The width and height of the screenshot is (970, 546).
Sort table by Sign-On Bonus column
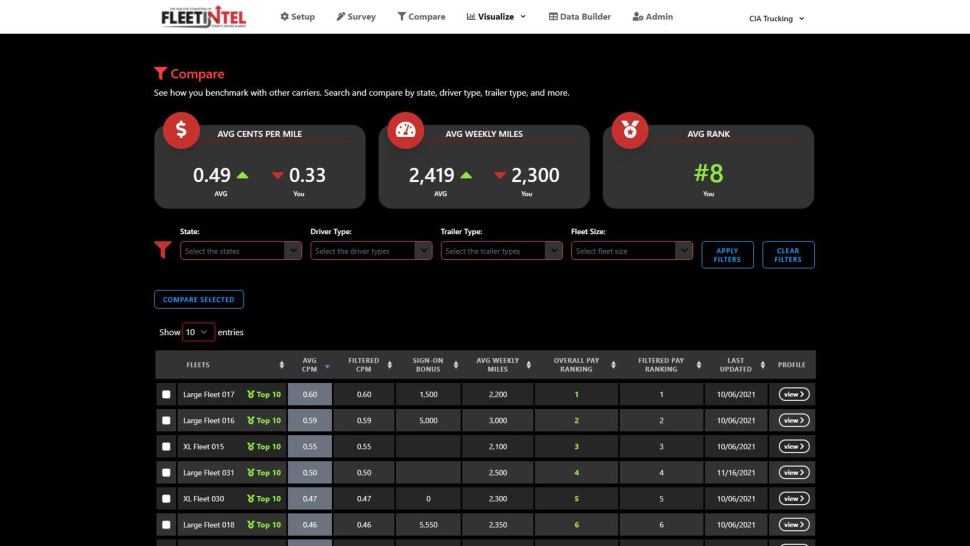[x=428, y=365]
